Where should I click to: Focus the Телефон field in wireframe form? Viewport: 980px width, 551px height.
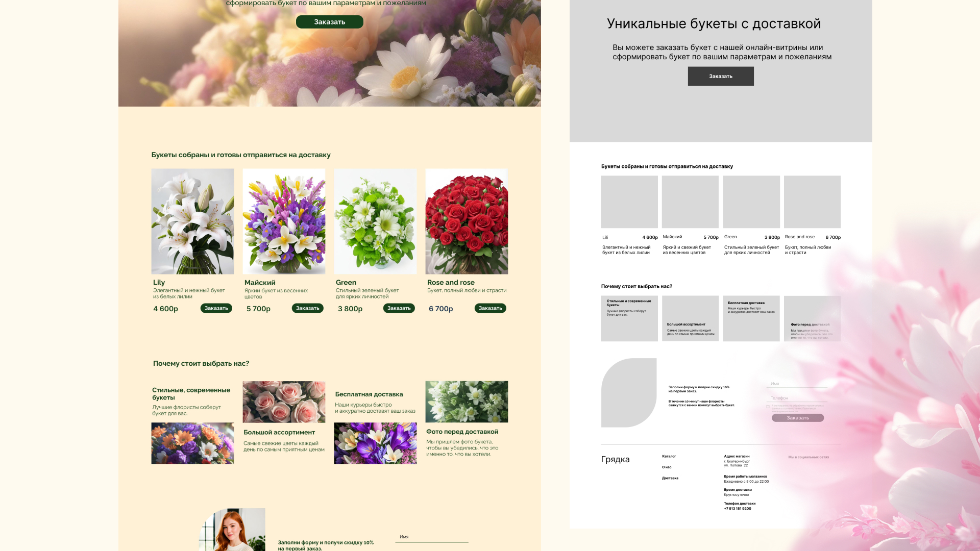[x=797, y=398]
